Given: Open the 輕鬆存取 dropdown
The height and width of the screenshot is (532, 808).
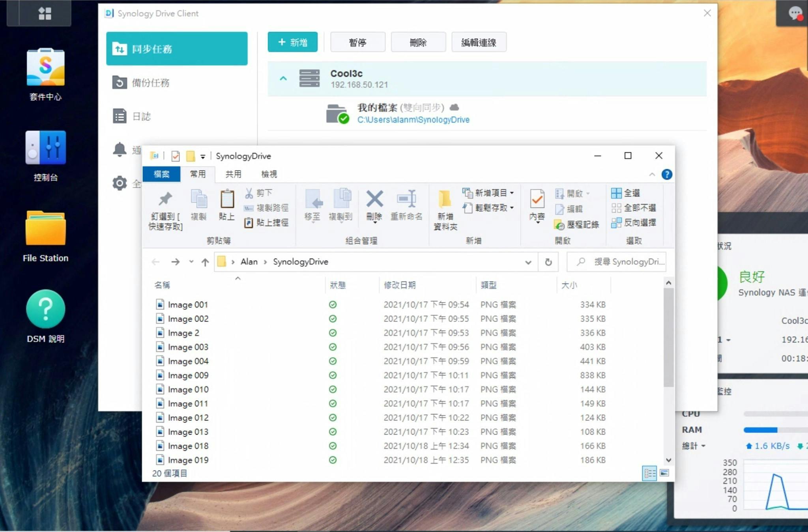Looking at the screenshot, I should click(488, 208).
